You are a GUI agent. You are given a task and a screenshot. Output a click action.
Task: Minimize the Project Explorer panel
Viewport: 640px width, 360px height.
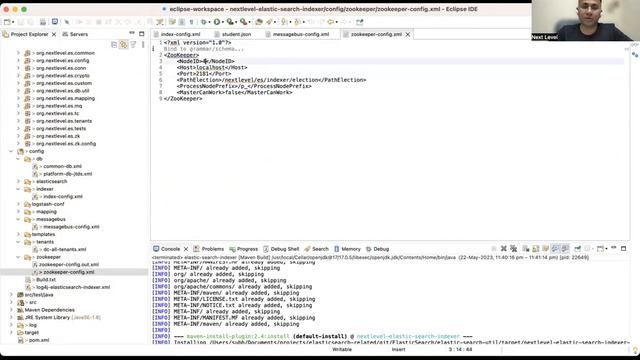click(x=132, y=33)
